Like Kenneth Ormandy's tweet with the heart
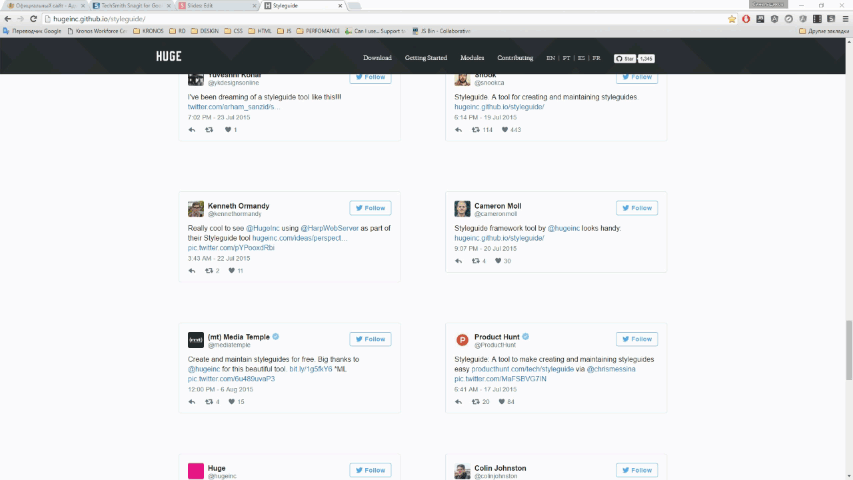The width and height of the screenshot is (853, 480). click(231, 270)
